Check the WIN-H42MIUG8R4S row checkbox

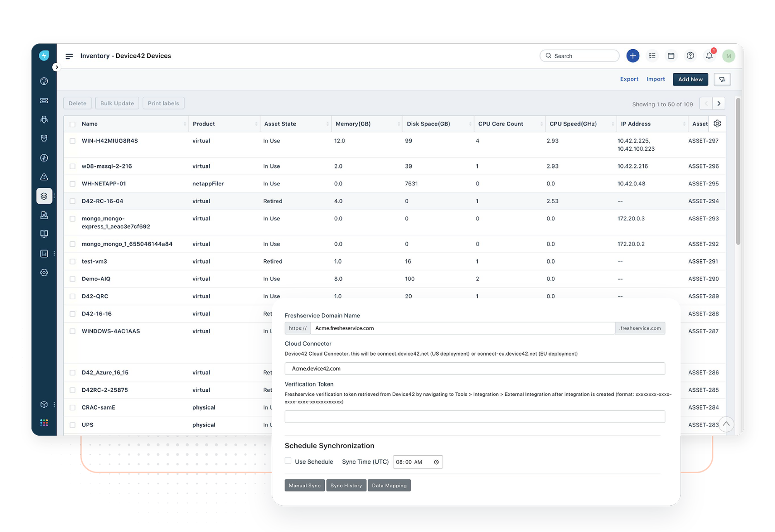coord(72,141)
